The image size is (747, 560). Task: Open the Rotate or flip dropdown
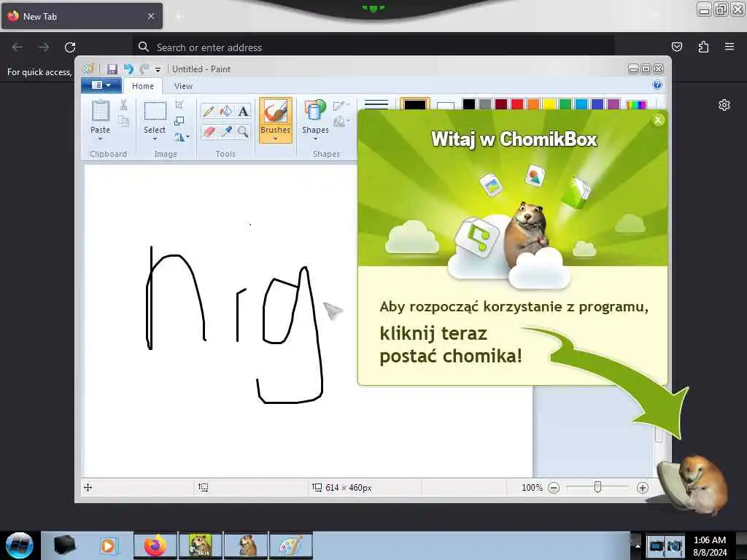pos(182,138)
